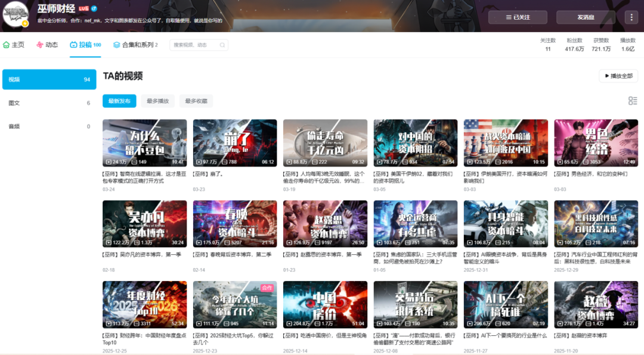This screenshot has height=355, width=644.
Task: Open the three-dot more options menu
Action: (631, 17)
